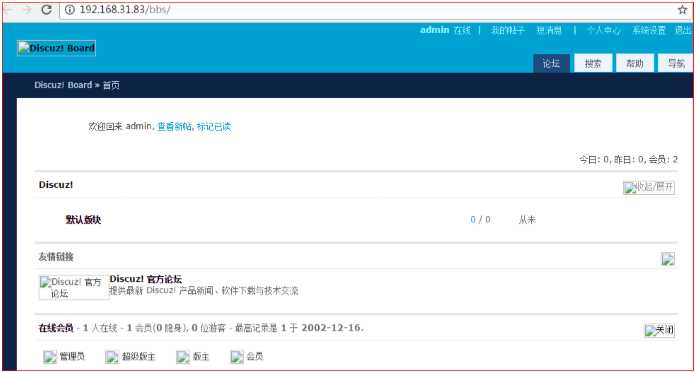The image size is (696, 372).
Task: Click the 0 / 0 post count
Action: [x=480, y=220]
